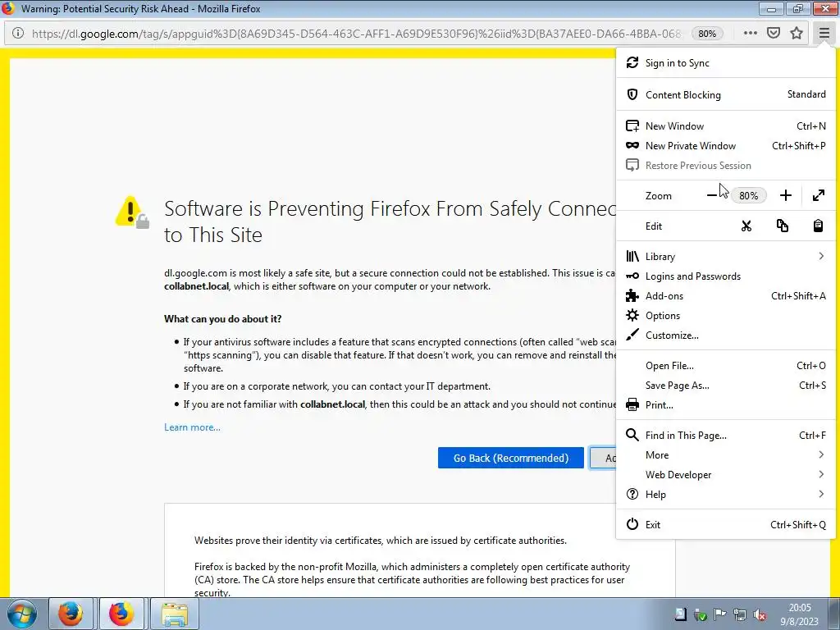Open Options from the menu
This screenshot has width=840, height=630.
pyautogui.click(x=726, y=316)
